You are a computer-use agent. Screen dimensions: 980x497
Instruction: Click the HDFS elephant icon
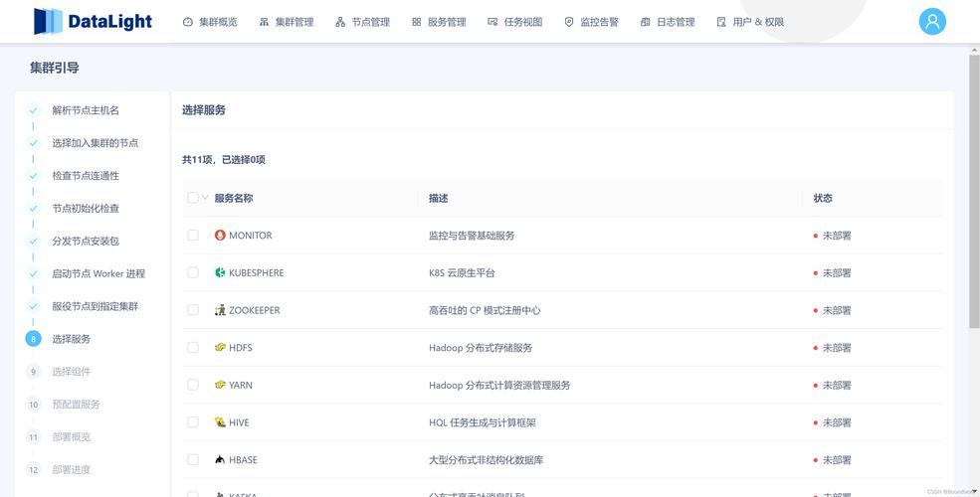pos(220,347)
